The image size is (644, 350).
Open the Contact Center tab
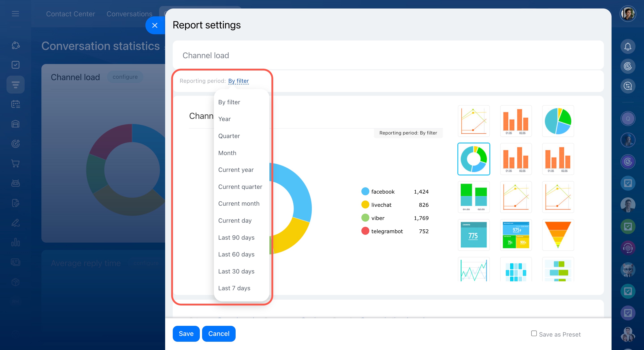pyautogui.click(x=70, y=14)
